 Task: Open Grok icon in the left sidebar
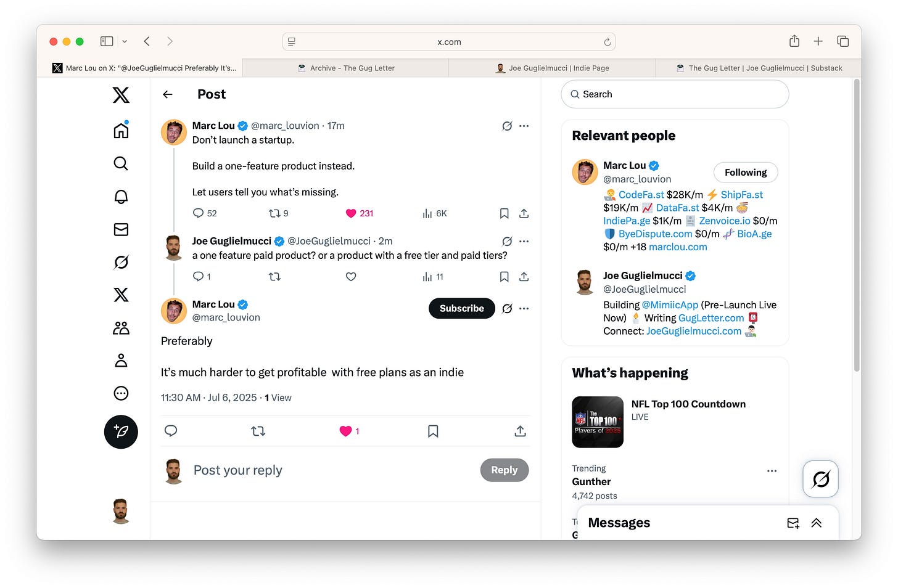[x=121, y=262]
